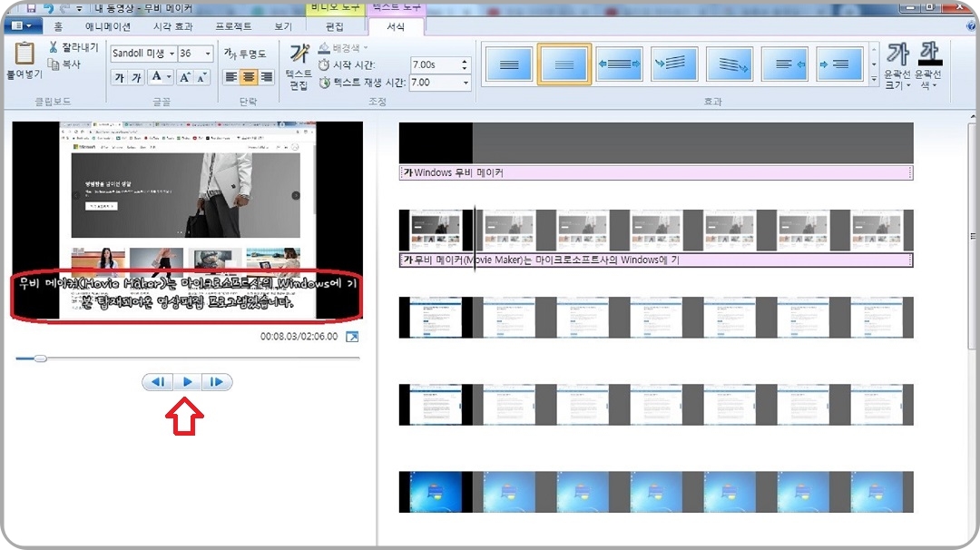Open the View (보기) tab
The width and height of the screenshot is (980, 550).
coord(283,27)
